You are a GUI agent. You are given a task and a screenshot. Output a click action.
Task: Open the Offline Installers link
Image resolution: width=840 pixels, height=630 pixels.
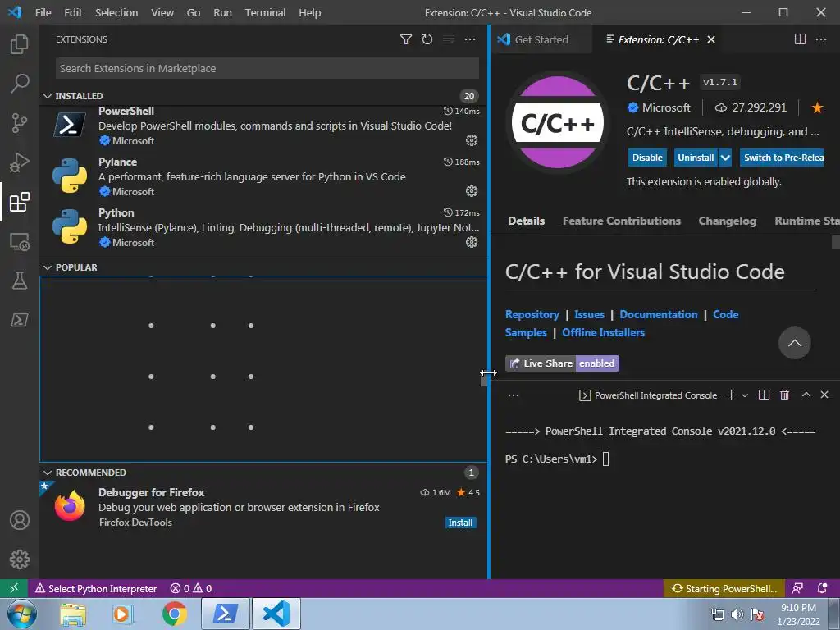pos(603,333)
